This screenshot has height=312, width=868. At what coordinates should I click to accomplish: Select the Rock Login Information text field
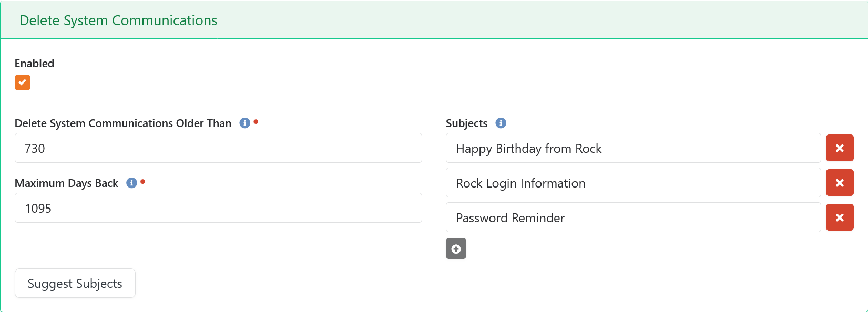[x=633, y=183]
